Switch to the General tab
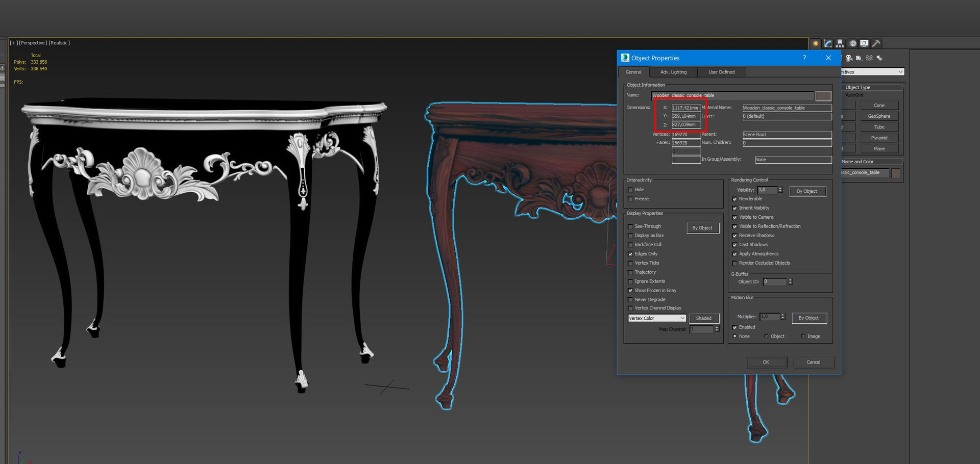980x464 pixels. pyautogui.click(x=633, y=72)
